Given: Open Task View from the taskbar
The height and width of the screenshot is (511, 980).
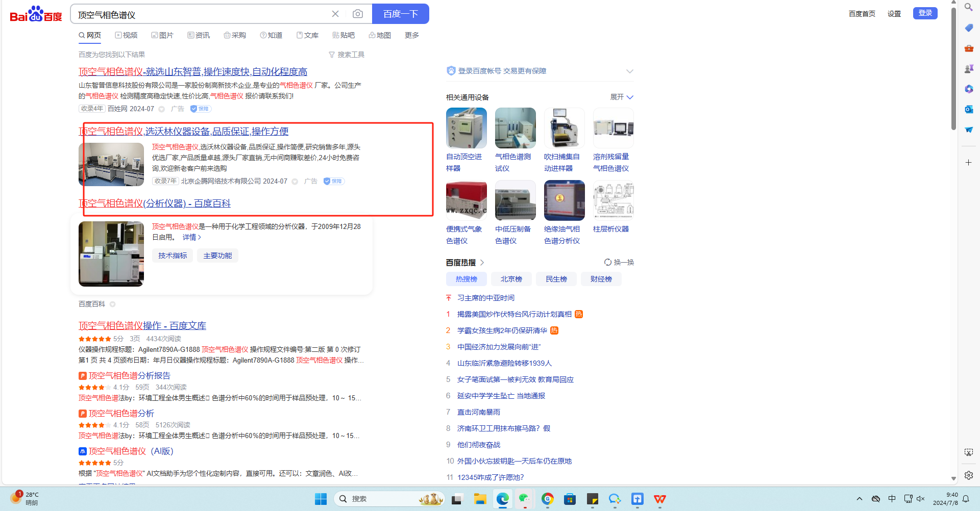Looking at the screenshot, I should [x=457, y=499].
